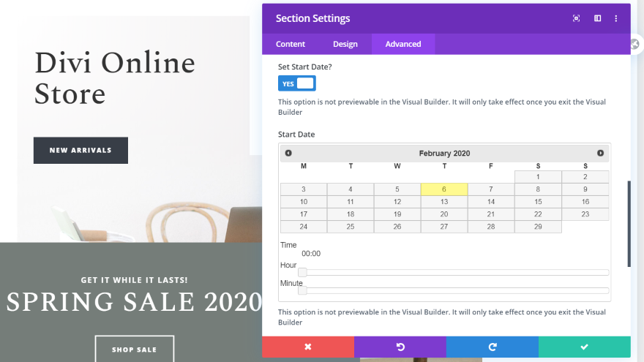This screenshot has height=362, width=644.
Task: Click the expand modal fullscreen icon
Action: [x=577, y=18]
